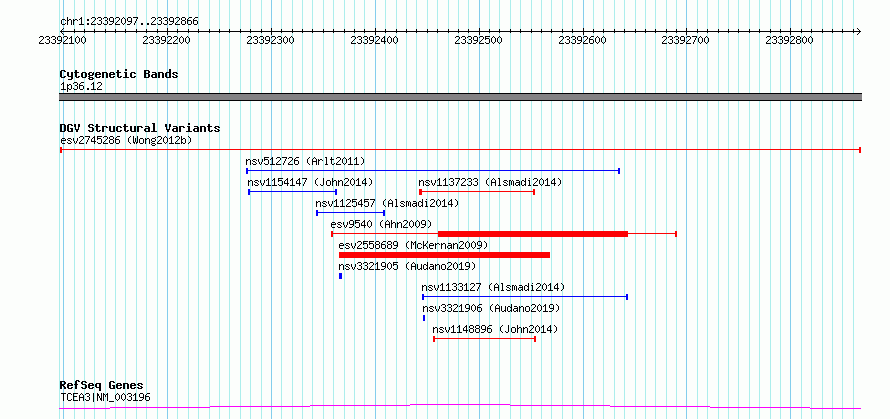Click the esv2558689 (McKernan2009) label

[x=413, y=245]
